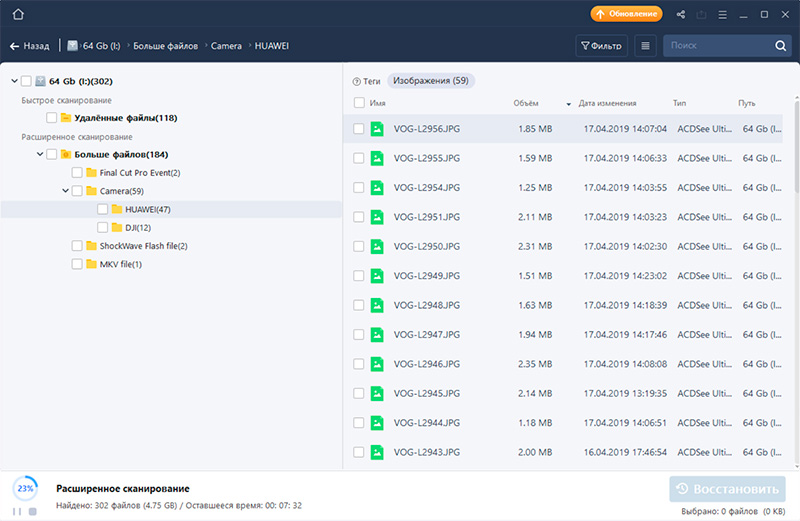
Task: Collapse the 64 Gb drive tree node
Action: pyautogui.click(x=13, y=81)
